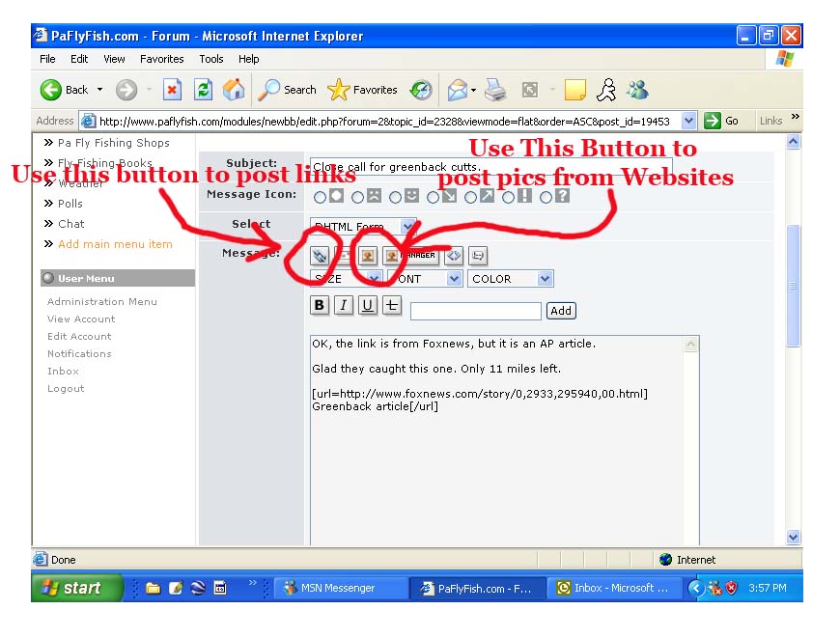840x637 pixels.
Task: Open the History clock icon
Action: [421, 90]
